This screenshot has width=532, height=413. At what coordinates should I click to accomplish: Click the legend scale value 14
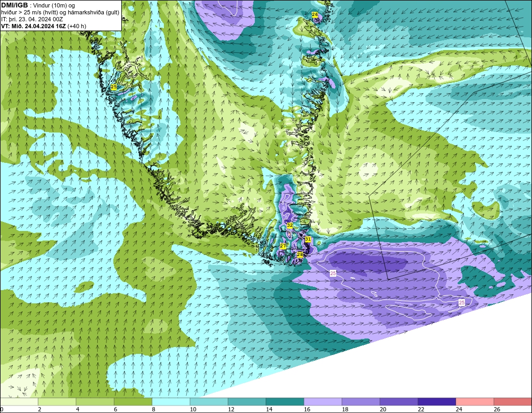(x=269, y=409)
